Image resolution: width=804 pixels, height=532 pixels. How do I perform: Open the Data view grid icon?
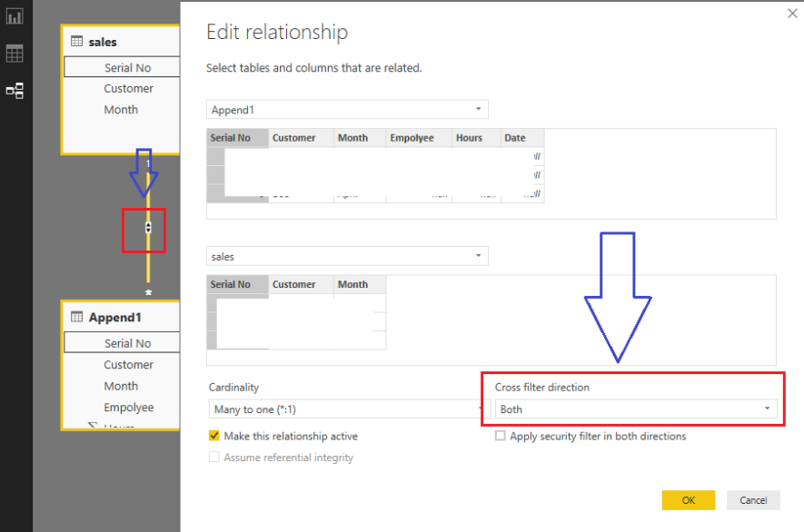(15, 54)
